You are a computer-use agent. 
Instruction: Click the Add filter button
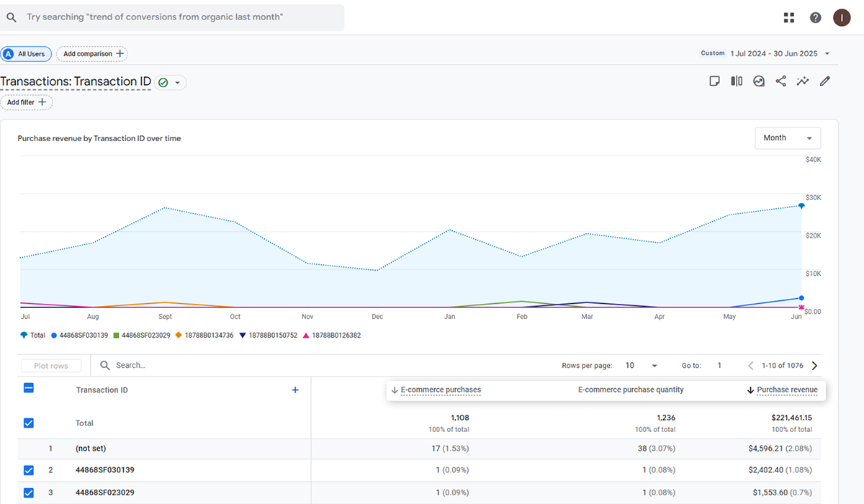click(27, 102)
